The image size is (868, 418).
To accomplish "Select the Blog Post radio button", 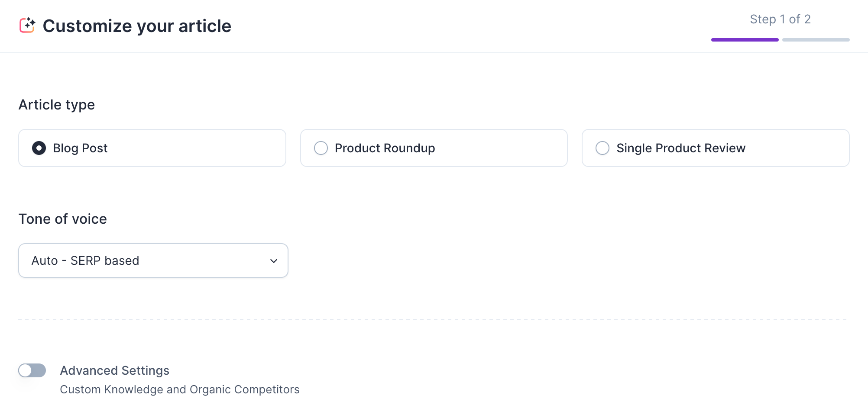I will click(39, 148).
